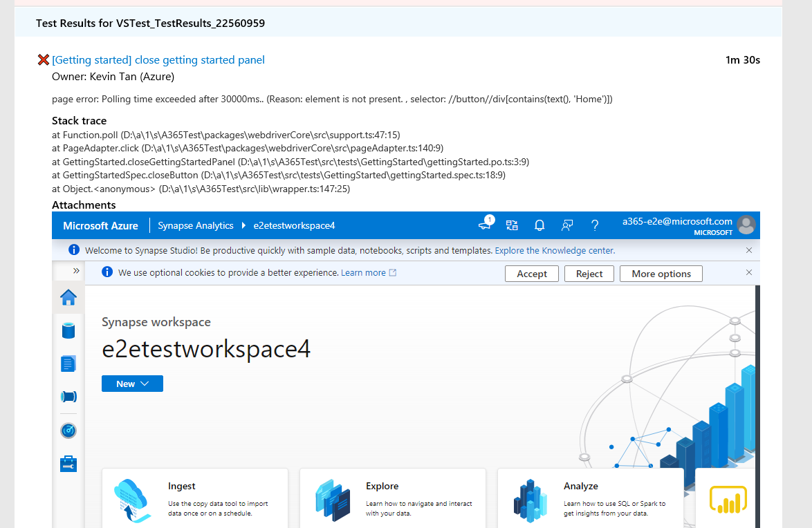The height and width of the screenshot is (528, 812).
Task: Click the Attachments heading
Action: [84, 205]
